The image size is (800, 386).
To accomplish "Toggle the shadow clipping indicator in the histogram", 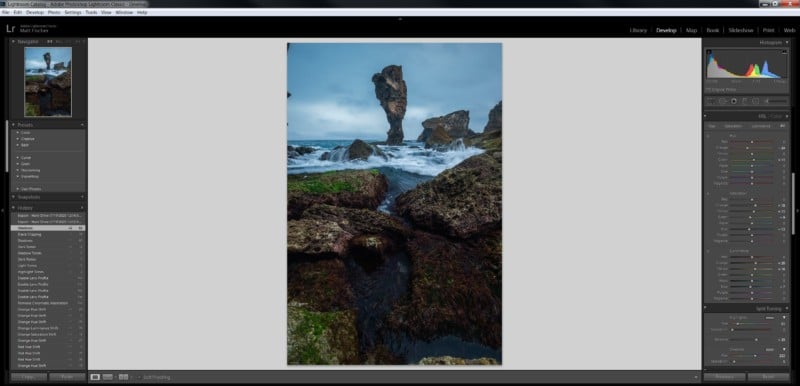I will (x=708, y=52).
